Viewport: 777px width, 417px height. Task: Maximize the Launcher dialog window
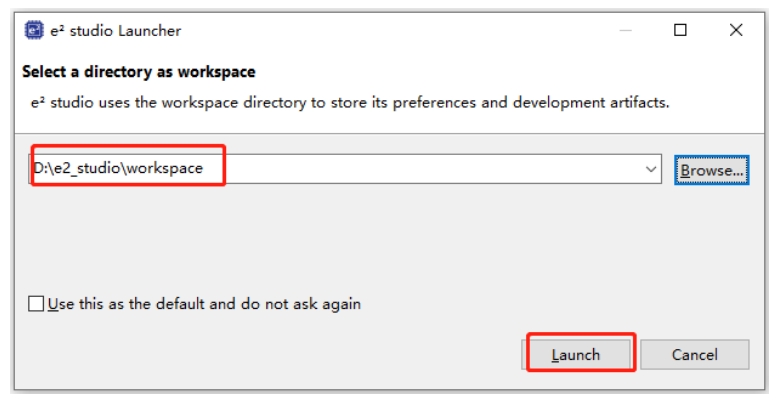pos(680,30)
